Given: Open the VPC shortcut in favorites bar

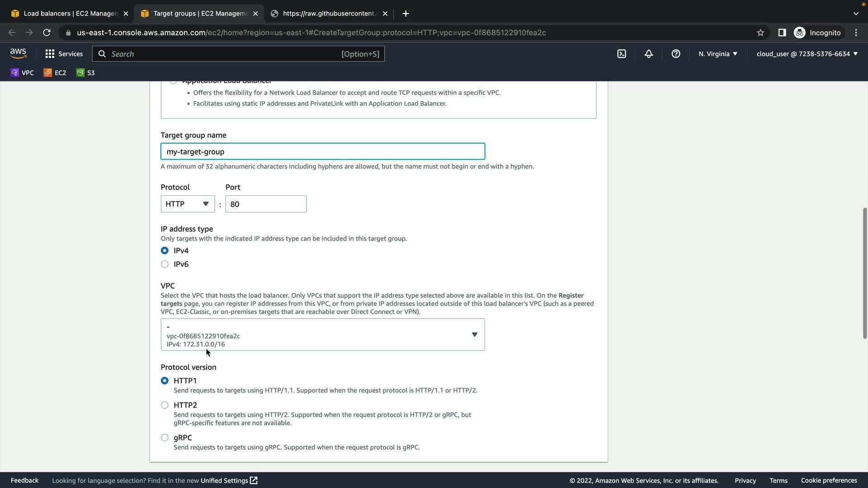Looking at the screenshot, I should [22, 73].
